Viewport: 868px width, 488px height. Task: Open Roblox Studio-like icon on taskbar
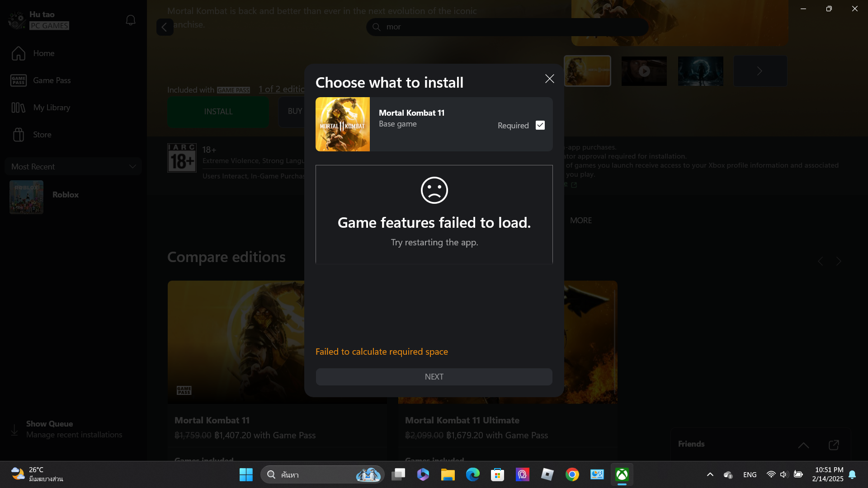click(547, 475)
